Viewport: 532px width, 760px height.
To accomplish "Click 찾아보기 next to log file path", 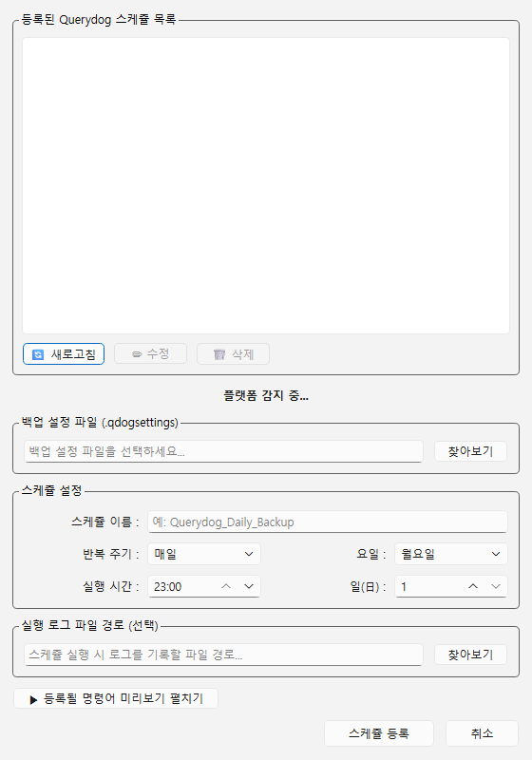I will (x=470, y=655).
